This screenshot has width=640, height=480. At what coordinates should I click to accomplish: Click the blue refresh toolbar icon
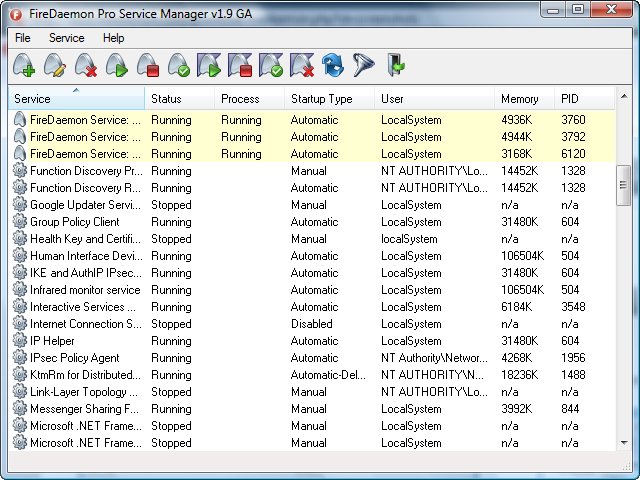tap(334, 67)
